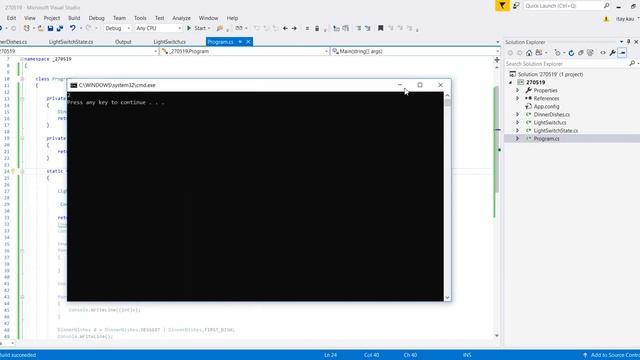Click the console scrollbar down arrow

(448, 298)
